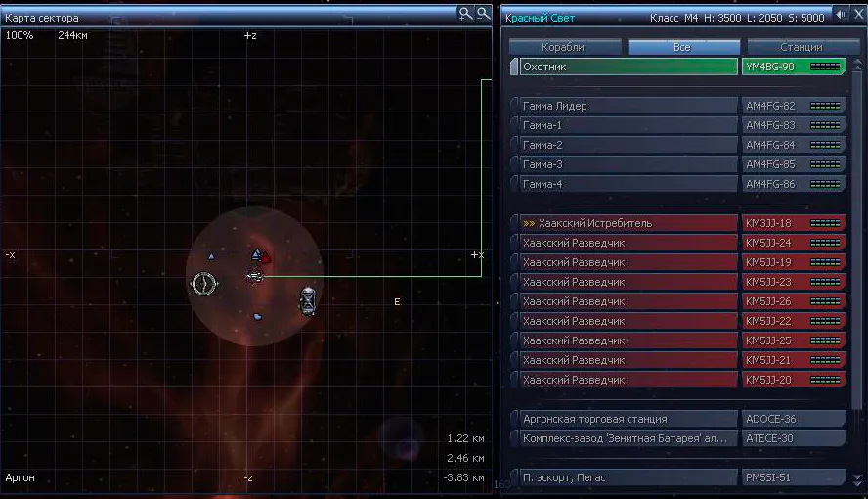
Task: Select the blue ship below map center
Action: coord(257,317)
